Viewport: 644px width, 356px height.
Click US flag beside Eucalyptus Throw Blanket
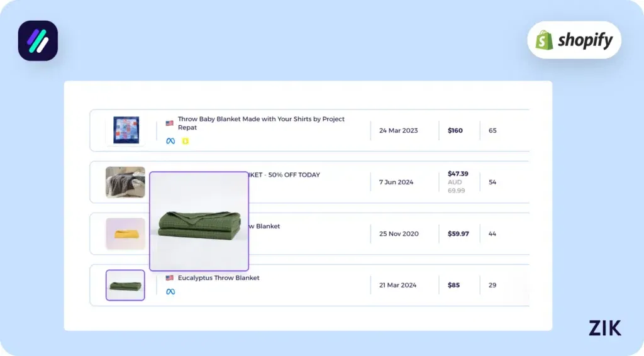click(x=170, y=278)
